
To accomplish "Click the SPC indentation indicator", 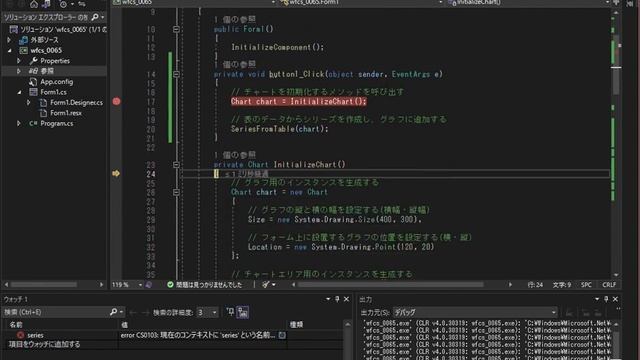I will 586,285.
